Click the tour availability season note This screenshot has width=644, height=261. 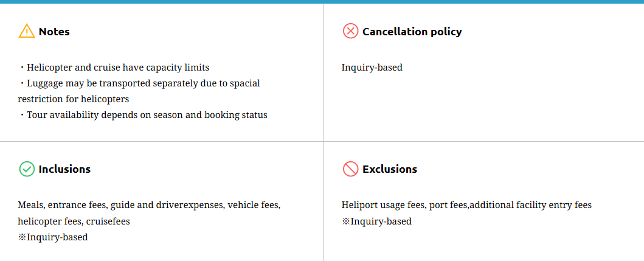147,115
